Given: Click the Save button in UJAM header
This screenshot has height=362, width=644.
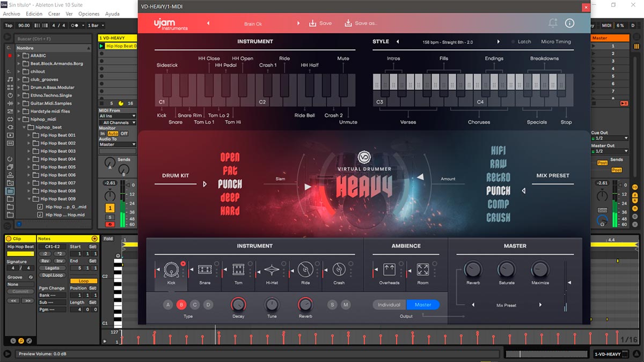Looking at the screenshot, I should pyautogui.click(x=320, y=23).
